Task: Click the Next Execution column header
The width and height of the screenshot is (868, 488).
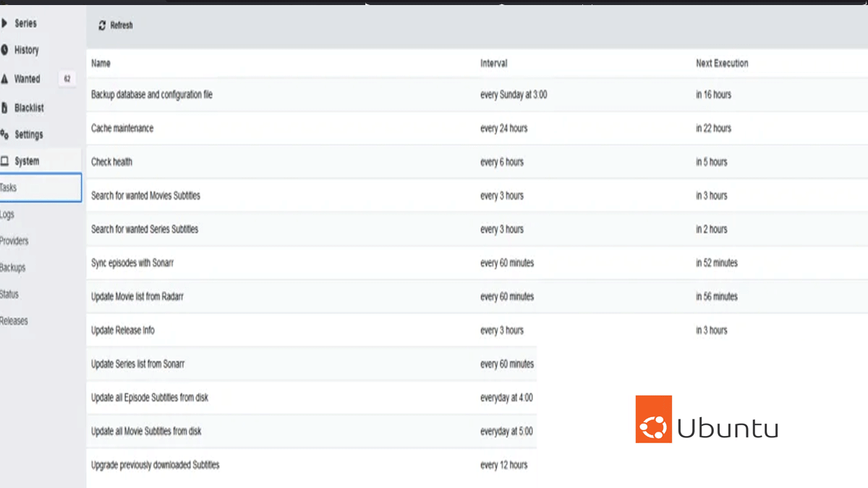Action: point(721,64)
